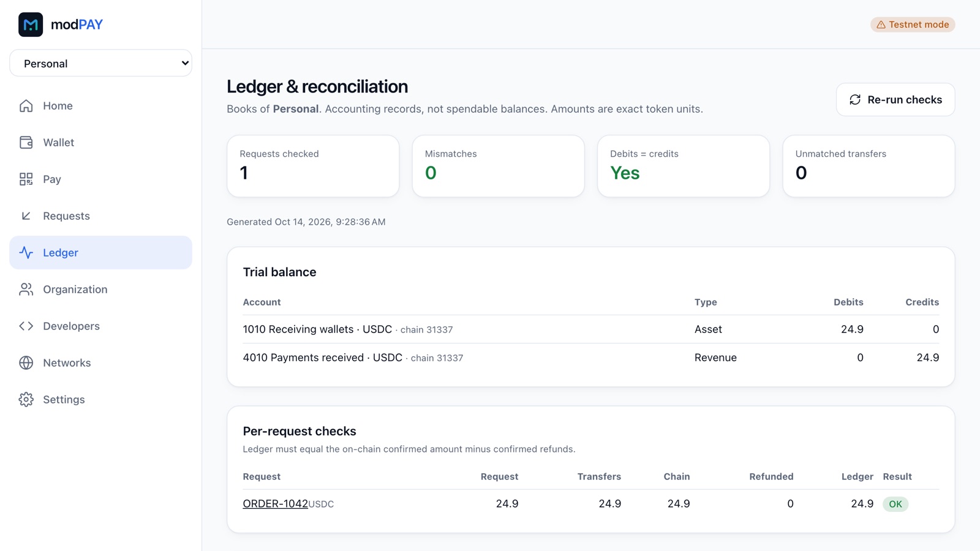Screen dimensions: 980x551
Task: Open the ORDER-1042 request link
Action: pyautogui.click(x=275, y=504)
